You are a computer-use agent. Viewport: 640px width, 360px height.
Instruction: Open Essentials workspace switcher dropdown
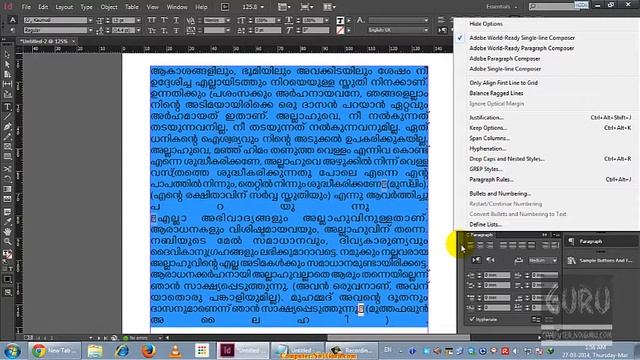tap(502, 7)
